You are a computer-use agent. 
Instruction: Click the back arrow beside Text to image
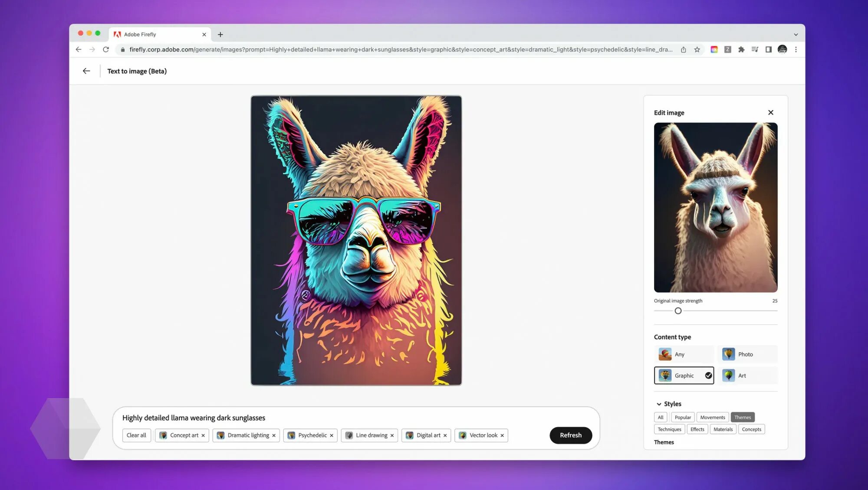click(x=86, y=71)
